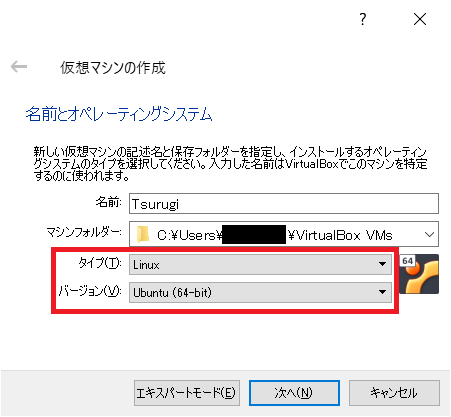
Task: Click the back arrow icon
Action: (19, 67)
